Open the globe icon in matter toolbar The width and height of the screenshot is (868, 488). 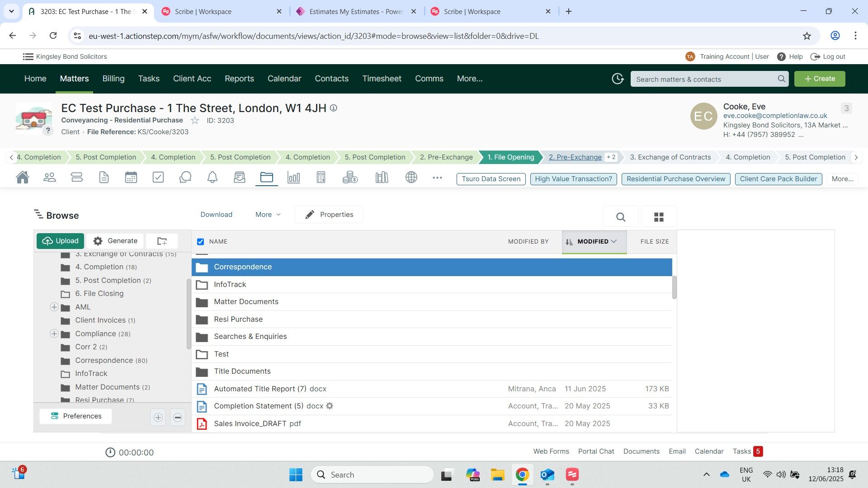(x=411, y=178)
